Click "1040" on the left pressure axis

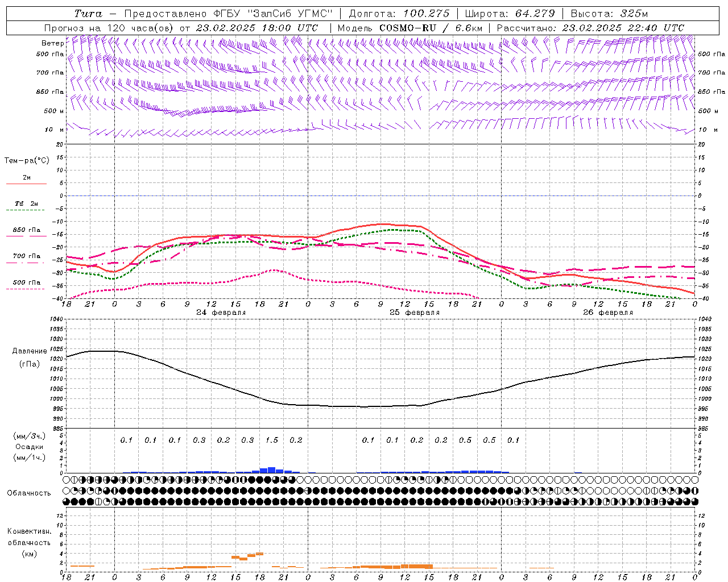pyautogui.click(x=57, y=319)
